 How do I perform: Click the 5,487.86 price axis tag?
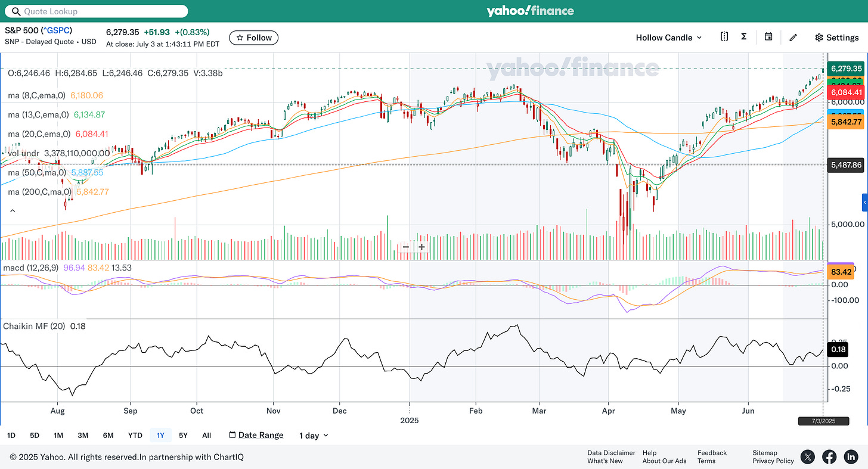coord(847,165)
